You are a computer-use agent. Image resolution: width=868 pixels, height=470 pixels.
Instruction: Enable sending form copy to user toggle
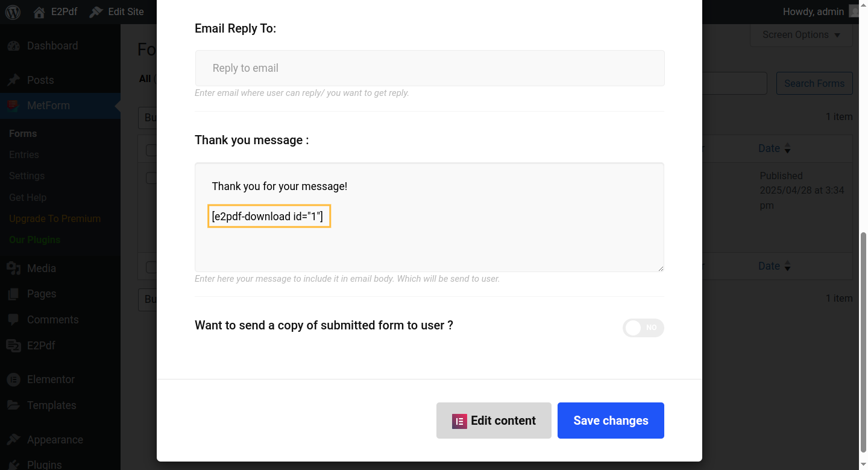point(643,328)
